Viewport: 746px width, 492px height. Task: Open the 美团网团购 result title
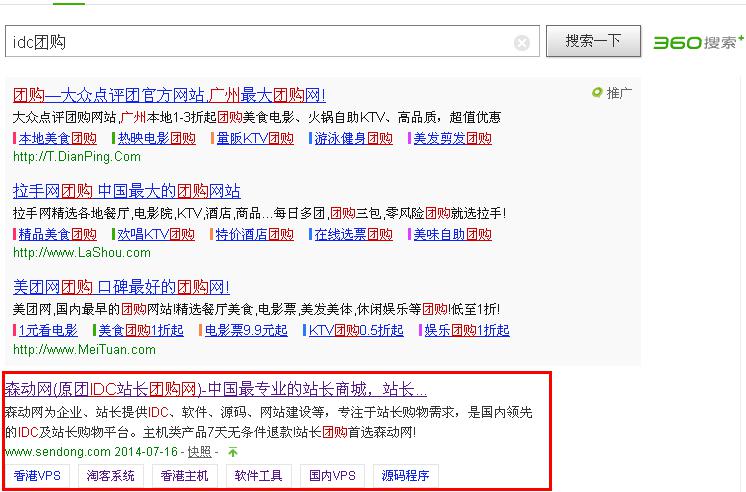pos(121,287)
